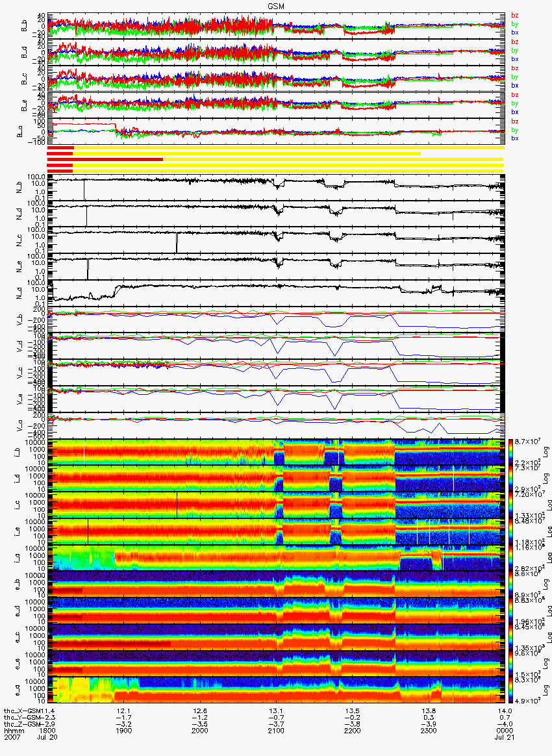Click the GSM plot title
This screenshot has width=552, height=756.
pos(276,6)
